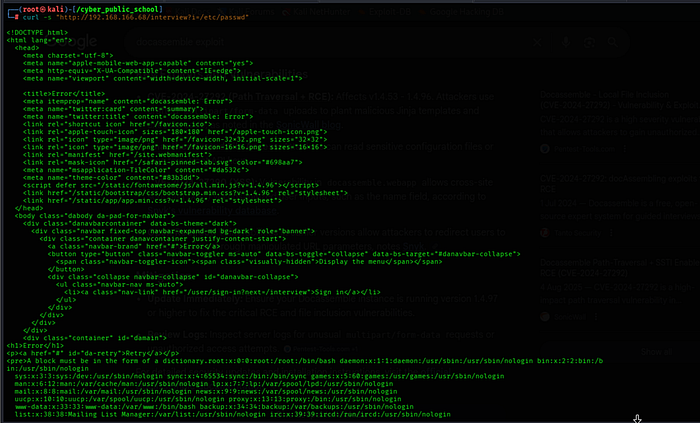The height and width of the screenshot is (423, 700).
Task: Click the www-data:x:33:33 passwd line
Action: (214, 407)
